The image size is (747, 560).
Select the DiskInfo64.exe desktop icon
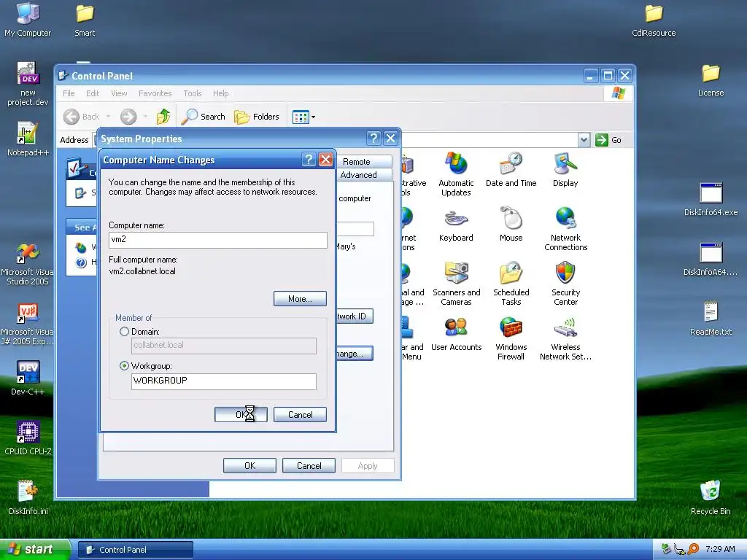click(x=711, y=199)
